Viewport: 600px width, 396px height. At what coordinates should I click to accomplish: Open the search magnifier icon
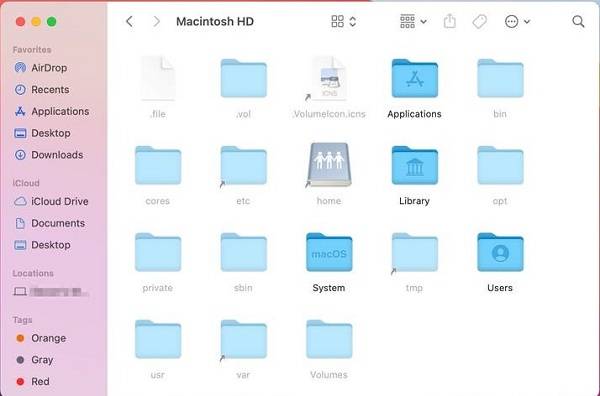coord(578,21)
